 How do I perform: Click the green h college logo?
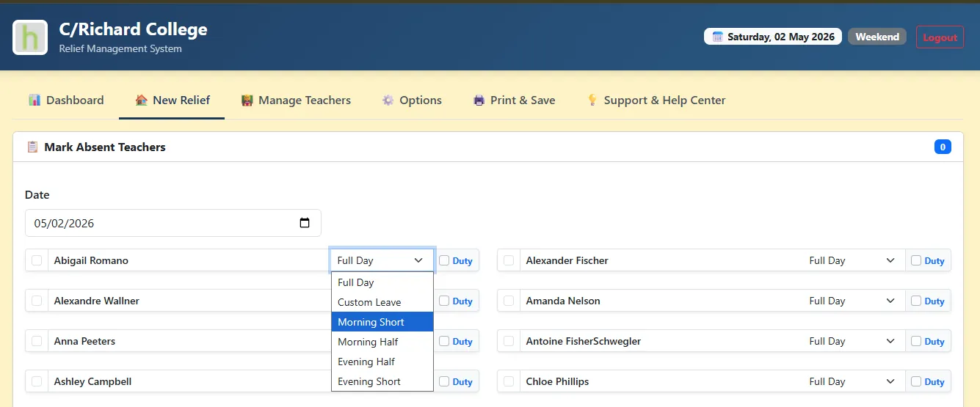pyautogui.click(x=30, y=37)
